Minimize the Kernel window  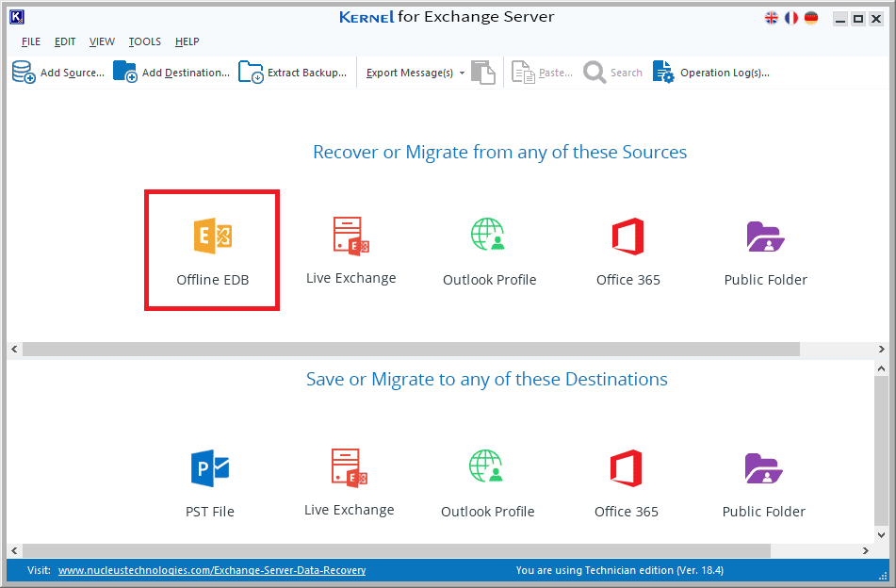(840, 19)
